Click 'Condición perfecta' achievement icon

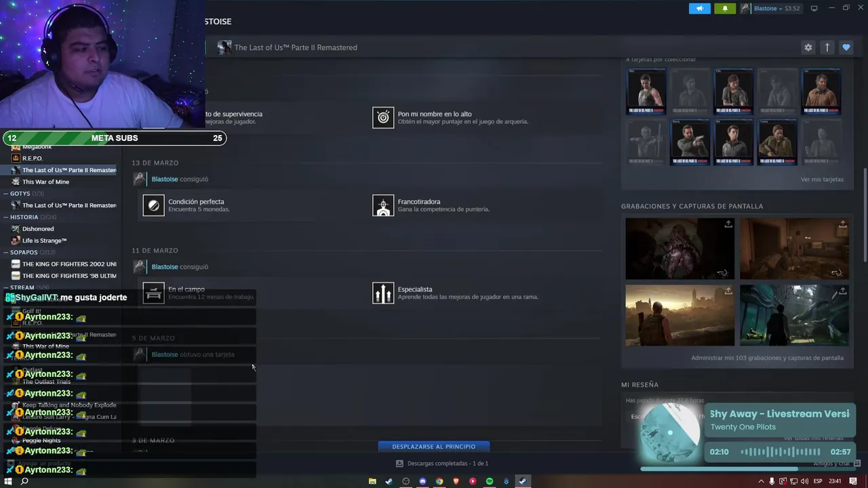[x=153, y=205]
